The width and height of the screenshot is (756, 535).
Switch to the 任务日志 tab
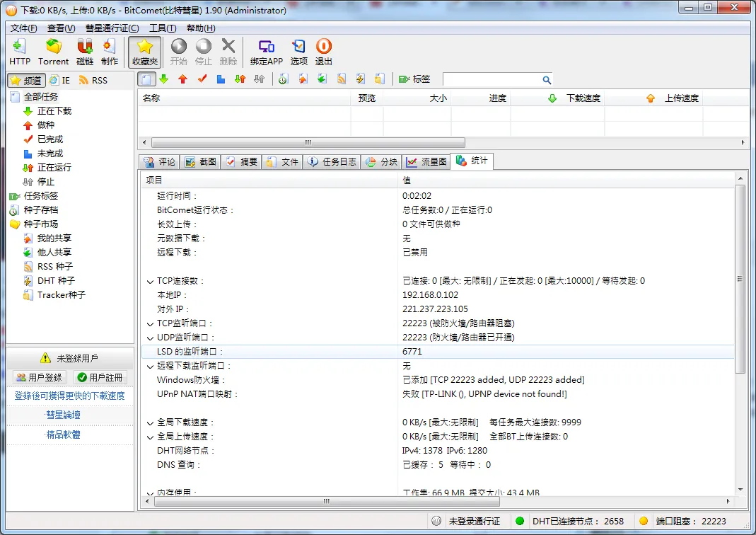tap(332, 161)
